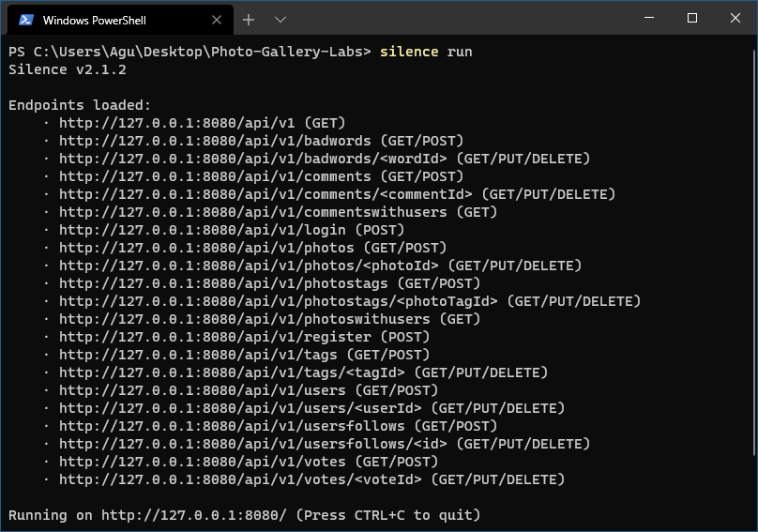Click the 'Silence v2.1.2' line
Image resolution: width=758 pixels, height=532 pixels.
point(68,69)
